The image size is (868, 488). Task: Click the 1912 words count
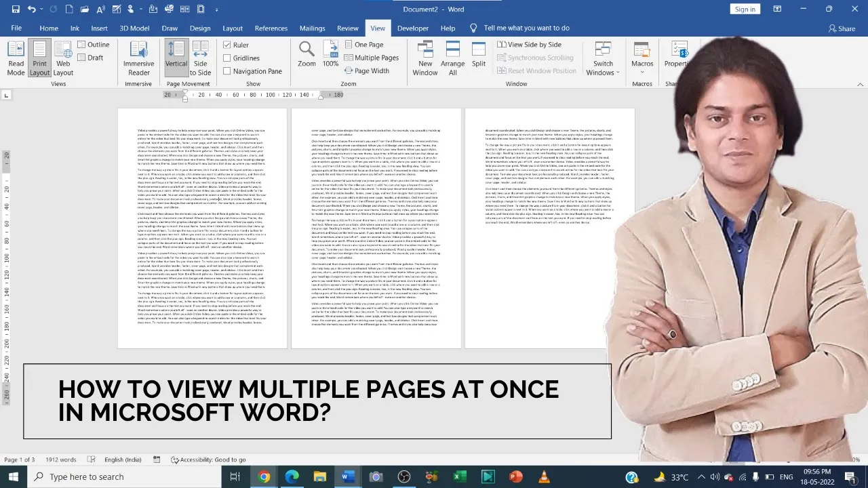pos(61,460)
